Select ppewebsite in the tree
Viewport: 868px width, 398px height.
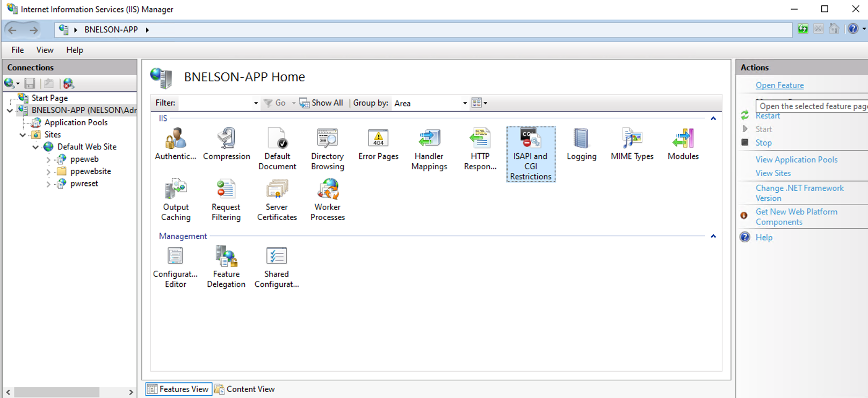click(90, 171)
